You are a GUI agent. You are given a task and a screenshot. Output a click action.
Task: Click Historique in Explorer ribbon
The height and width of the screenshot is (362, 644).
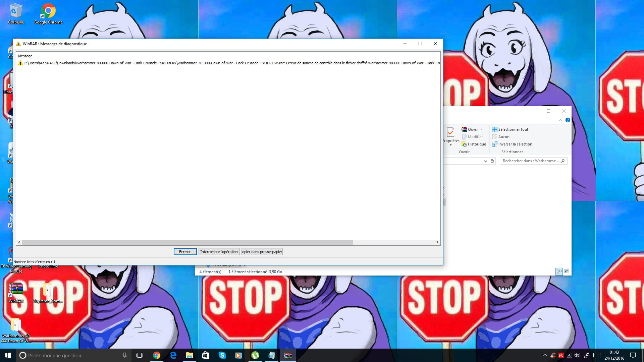(474, 144)
